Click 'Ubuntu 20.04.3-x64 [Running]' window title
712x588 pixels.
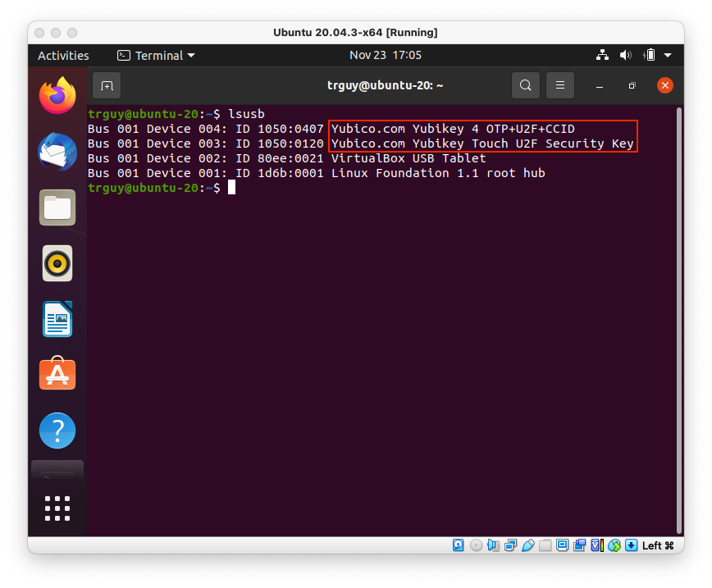point(355,32)
